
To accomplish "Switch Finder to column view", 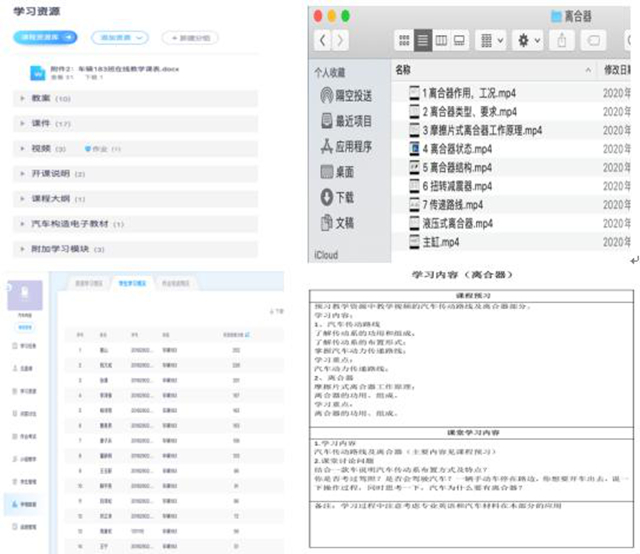I will [x=441, y=40].
